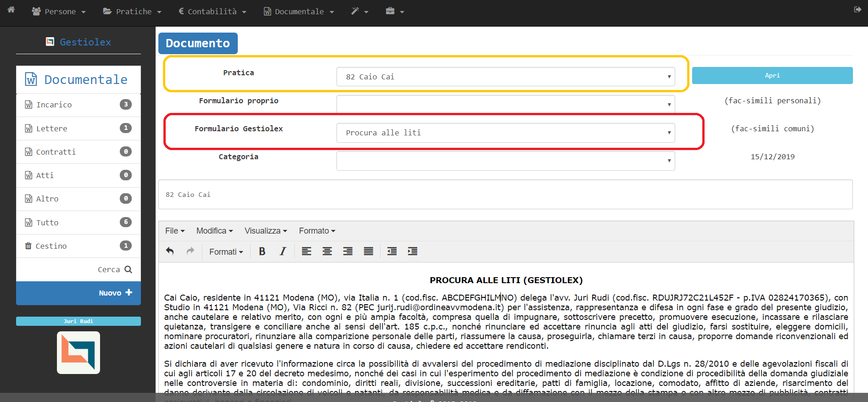Go to home via the house icon
The image size is (868, 402).
(11, 10)
